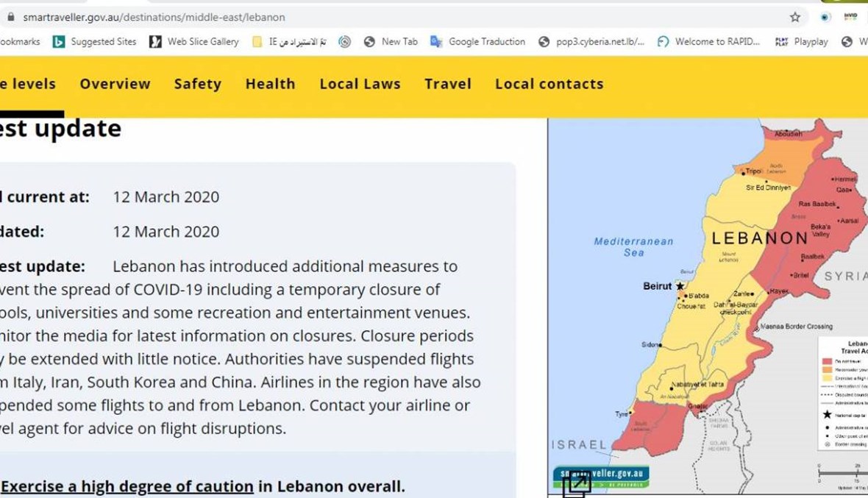Open the IE imported bookmarks folder
This screenshot has width=868, height=498.
click(x=289, y=42)
